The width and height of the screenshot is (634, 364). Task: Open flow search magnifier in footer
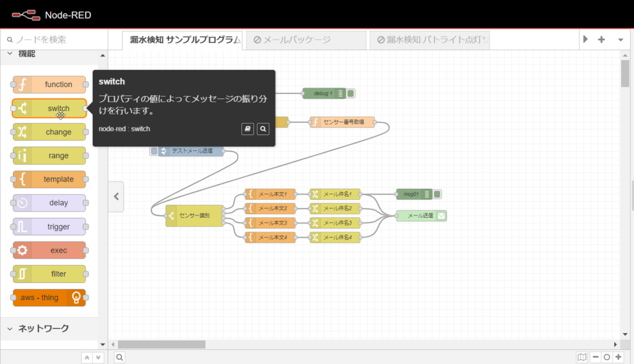pos(119,357)
